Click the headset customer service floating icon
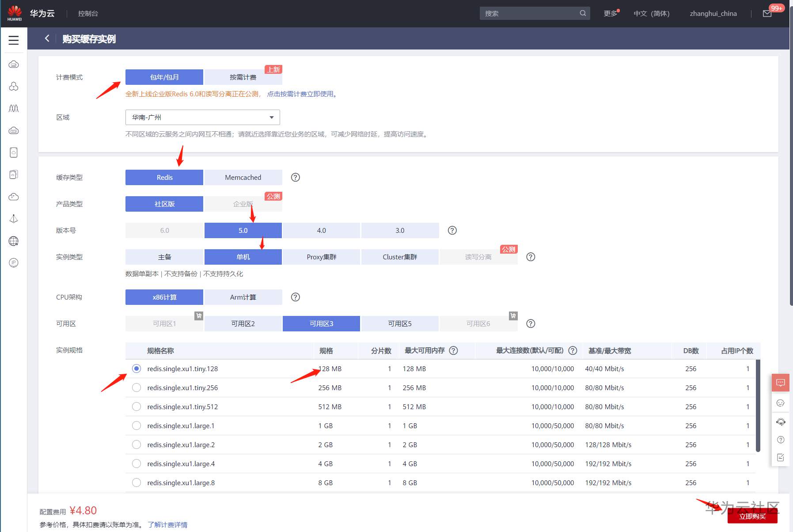The height and width of the screenshot is (532, 793). coord(781,422)
